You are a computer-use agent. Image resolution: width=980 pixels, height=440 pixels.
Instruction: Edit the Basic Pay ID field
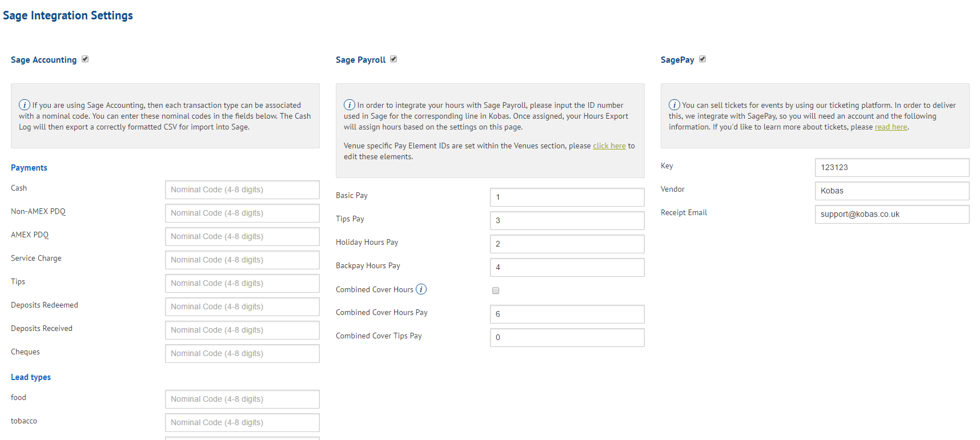click(567, 197)
